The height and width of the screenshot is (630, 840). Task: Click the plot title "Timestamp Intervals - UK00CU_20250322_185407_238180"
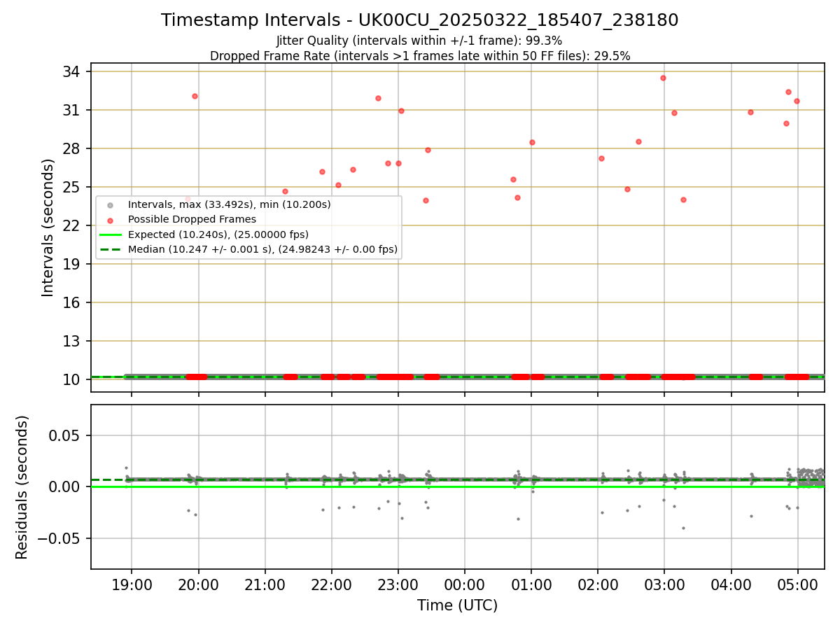[x=419, y=20]
